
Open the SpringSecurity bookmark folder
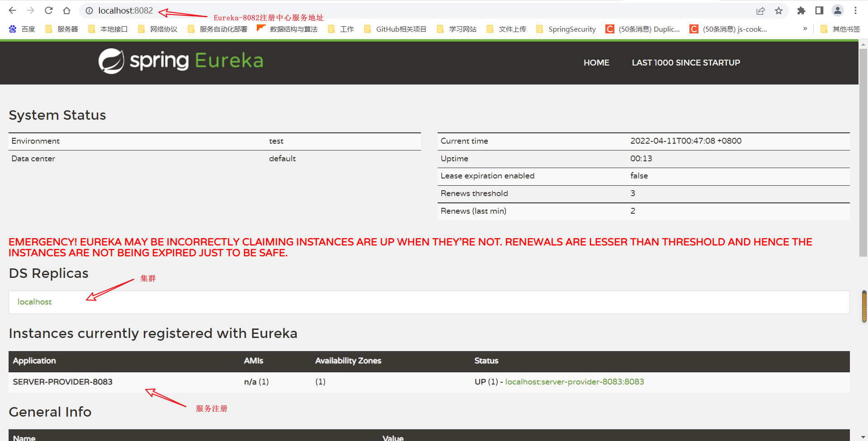[566, 29]
